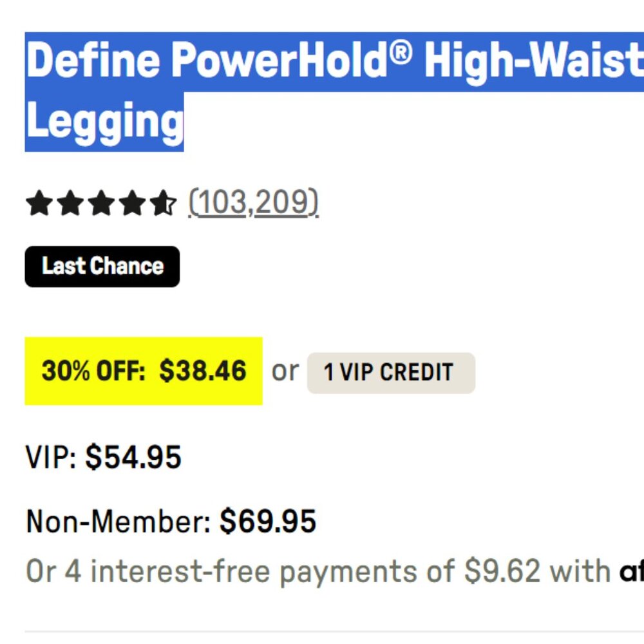The image size is (644, 644).
Task: Click the Non-Member label text
Action: click(118, 521)
